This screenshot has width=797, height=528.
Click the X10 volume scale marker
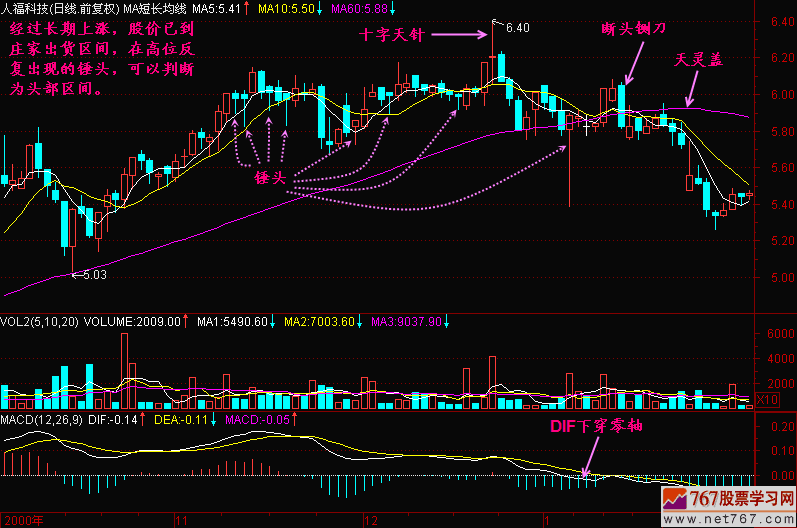(765, 400)
